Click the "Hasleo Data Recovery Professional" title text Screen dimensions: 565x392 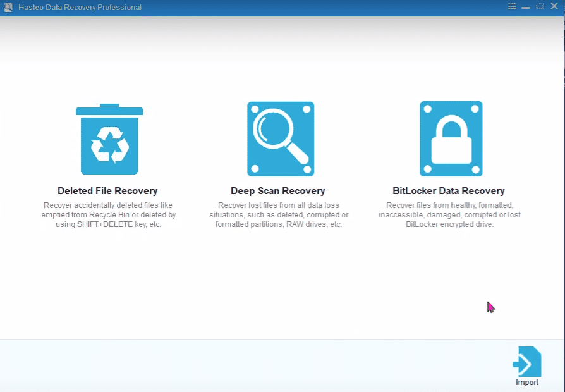[80, 7]
